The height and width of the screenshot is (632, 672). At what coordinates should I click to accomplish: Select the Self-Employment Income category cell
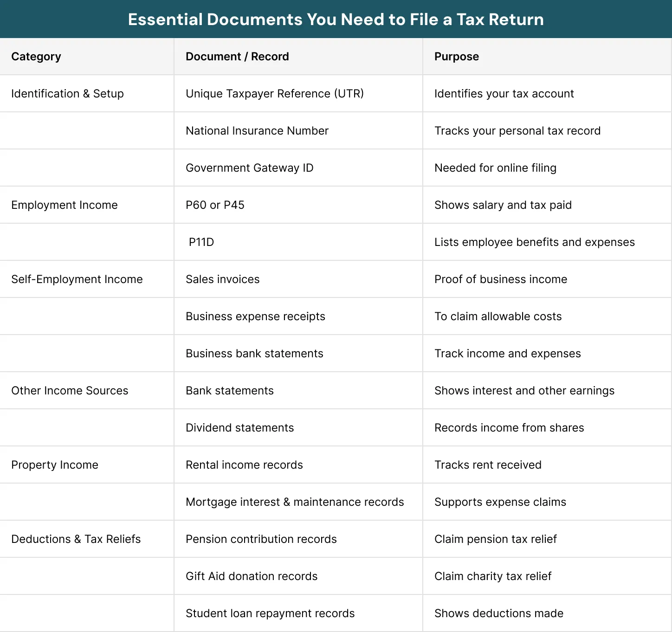[77, 279]
